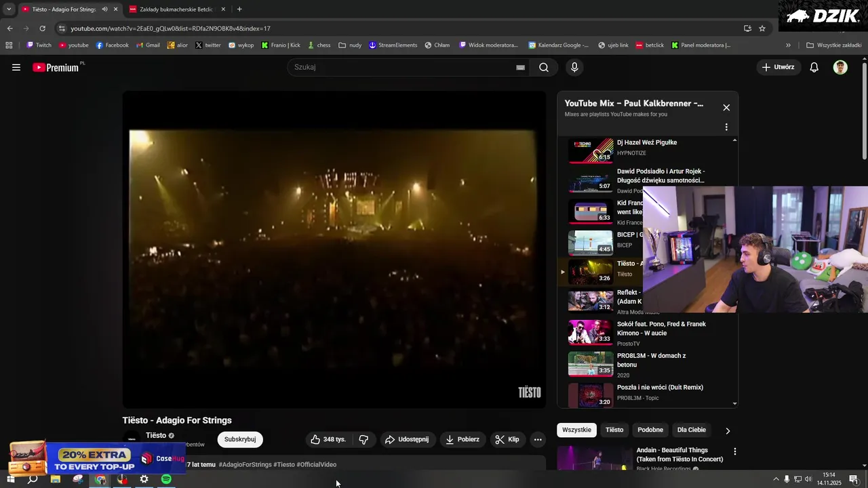This screenshot has width=868, height=488.
Task: Share the video via Udostępnij
Action: tap(407, 439)
